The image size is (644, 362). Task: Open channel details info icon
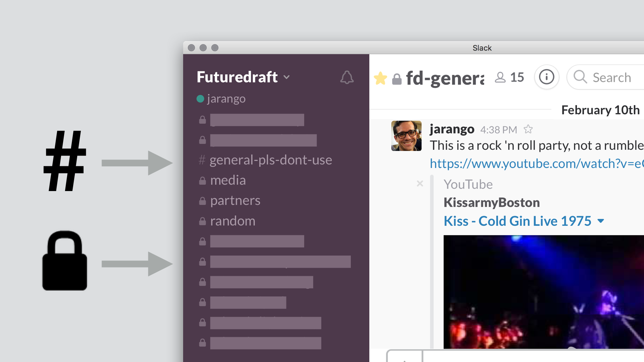(546, 77)
